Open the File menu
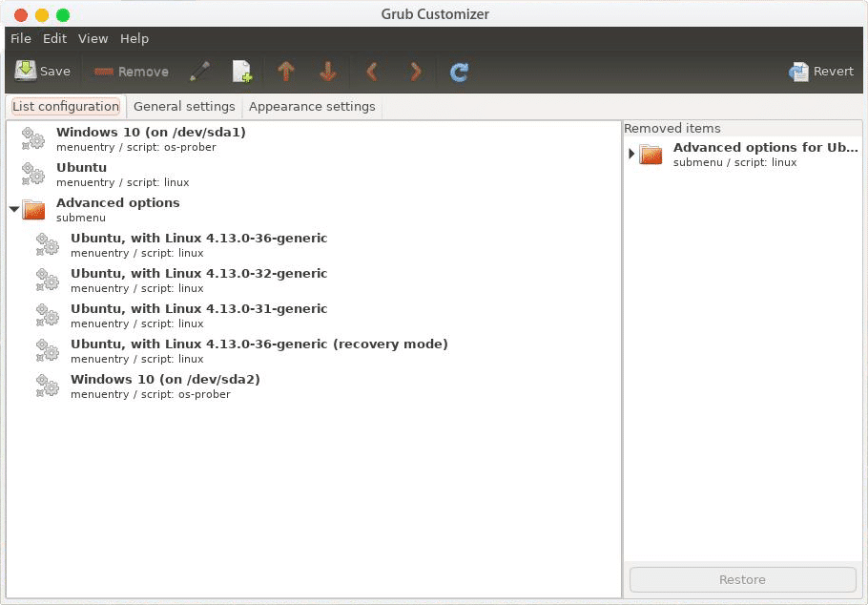 [20, 38]
